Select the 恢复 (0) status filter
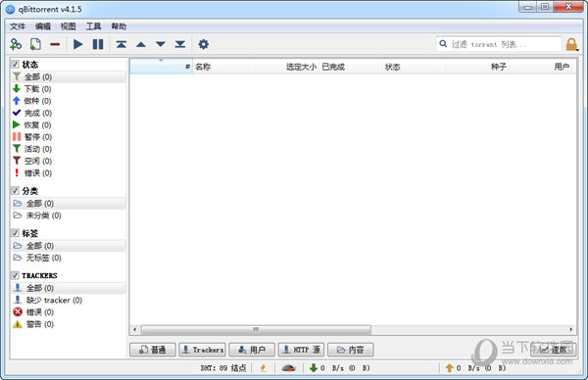 point(69,124)
